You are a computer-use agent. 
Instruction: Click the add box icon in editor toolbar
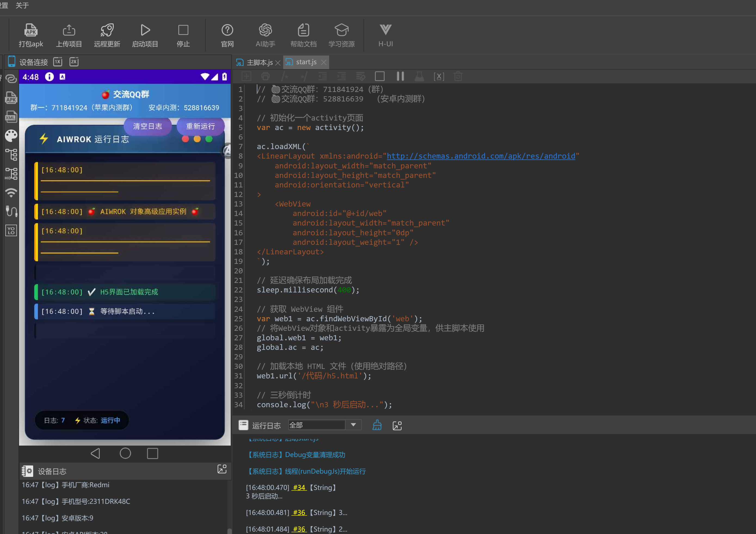tap(246, 76)
